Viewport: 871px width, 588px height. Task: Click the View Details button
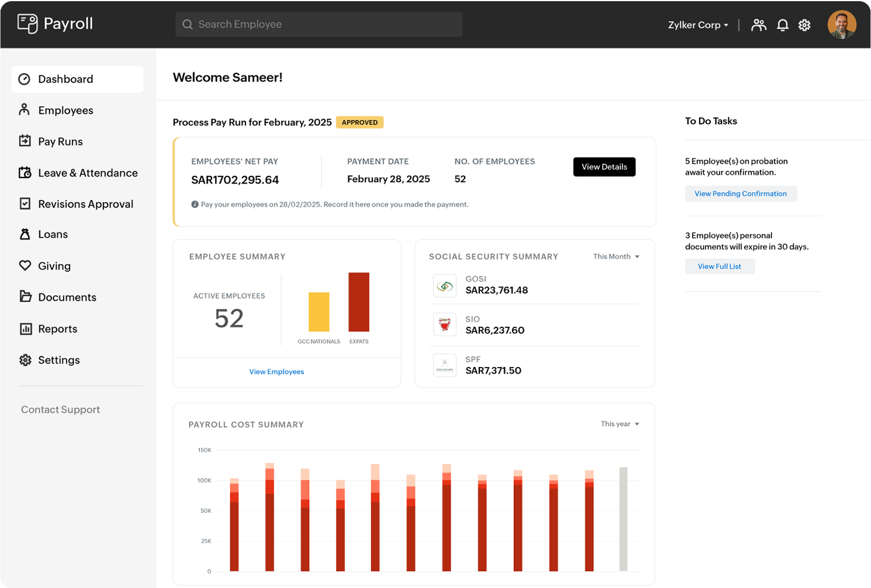tap(604, 167)
